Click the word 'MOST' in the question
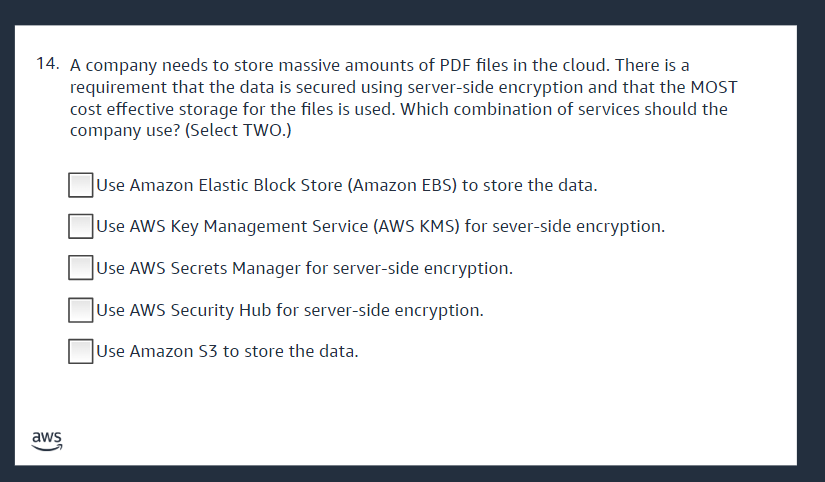 [x=714, y=86]
